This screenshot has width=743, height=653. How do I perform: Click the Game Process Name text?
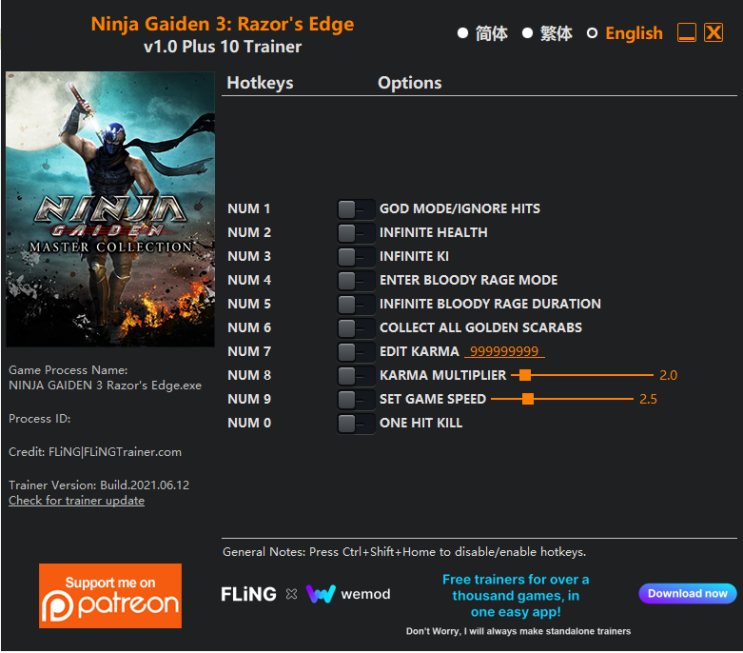[x=105, y=378]
